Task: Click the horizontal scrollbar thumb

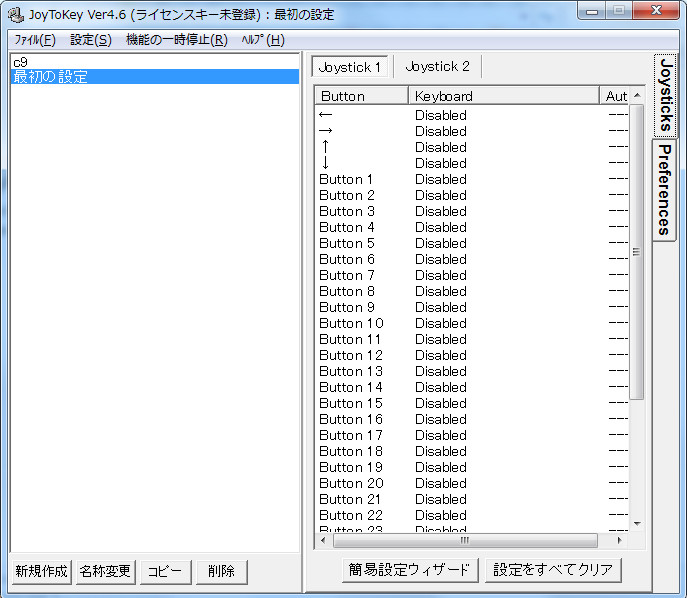Action: coord(465,540)
